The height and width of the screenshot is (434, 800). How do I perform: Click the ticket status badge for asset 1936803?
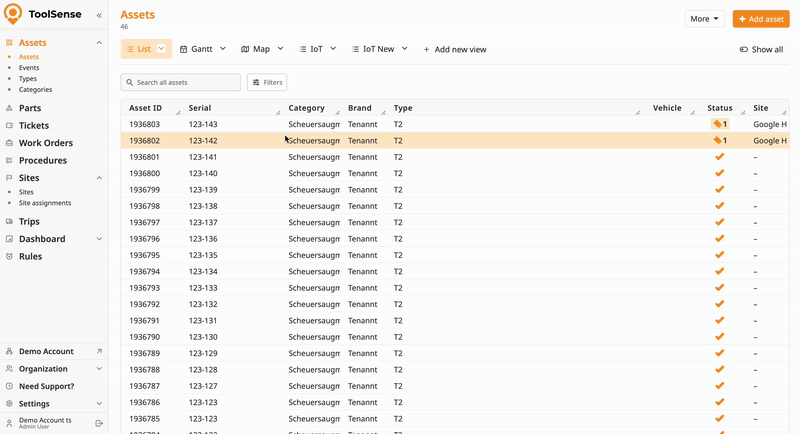[719, 124]
